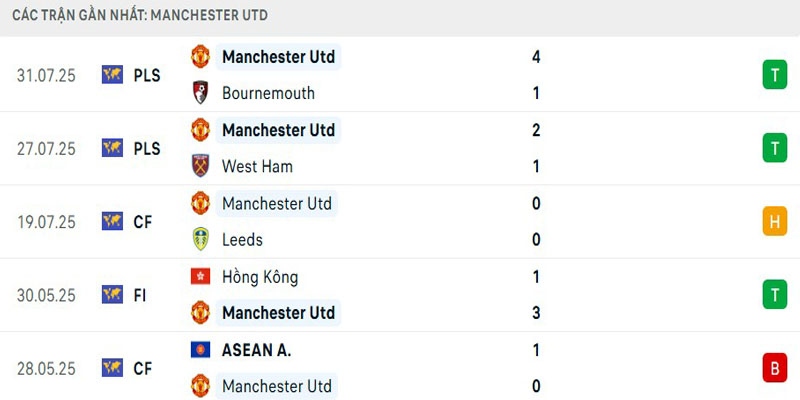This screenshot has height=400, width=800.
Task: Open the Bournemouth team link
Action: [268, 93]
